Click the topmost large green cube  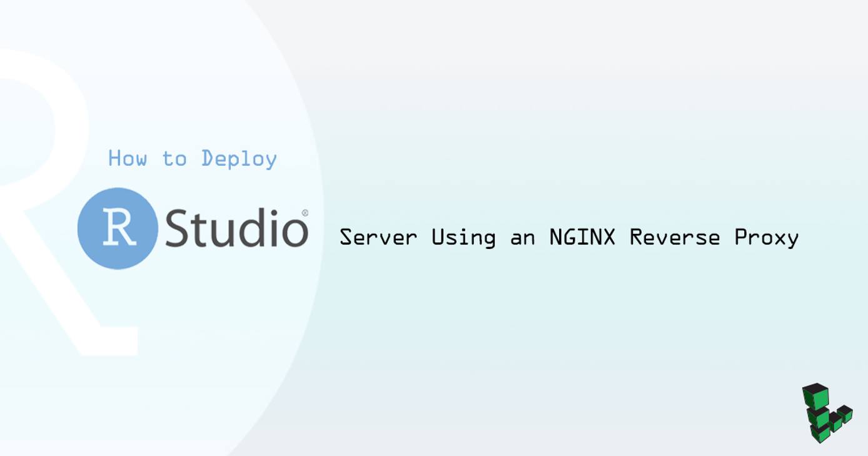coord(816,395)
